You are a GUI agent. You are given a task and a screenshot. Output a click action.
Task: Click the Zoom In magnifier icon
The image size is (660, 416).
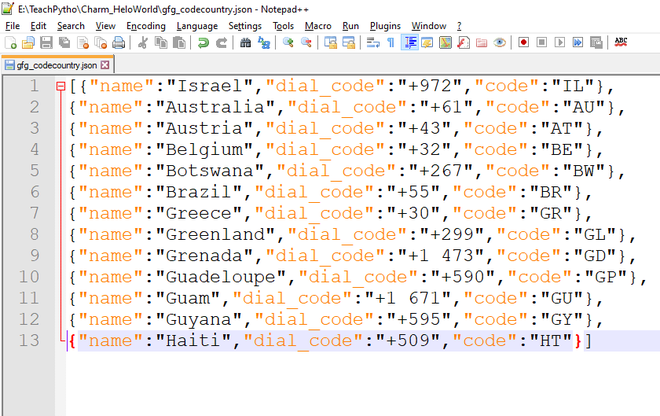288,43
